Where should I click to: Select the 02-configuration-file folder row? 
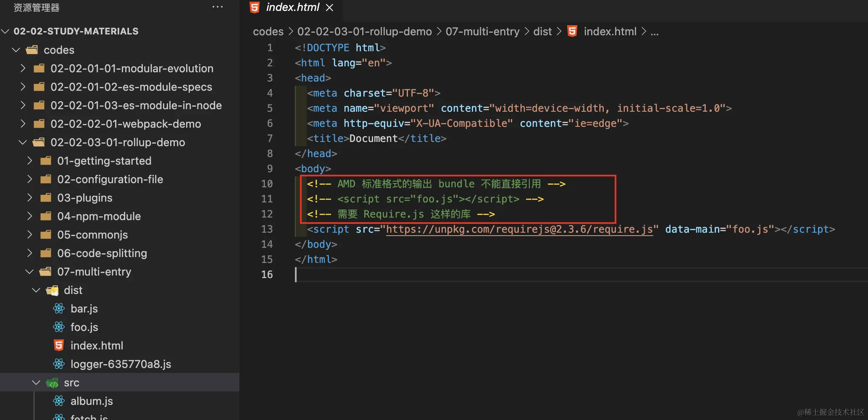click(120, 179)
